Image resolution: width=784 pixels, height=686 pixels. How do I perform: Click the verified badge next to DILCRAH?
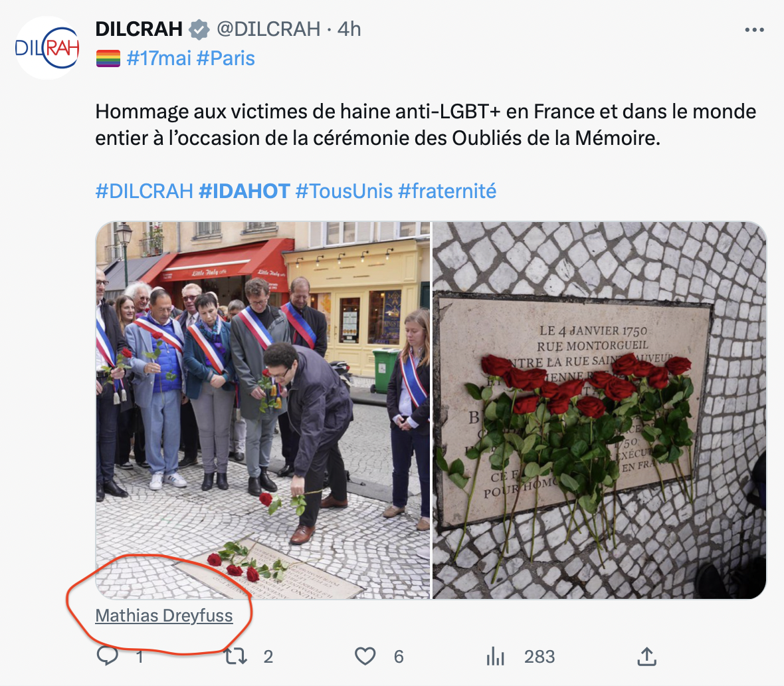pos(199,30)
